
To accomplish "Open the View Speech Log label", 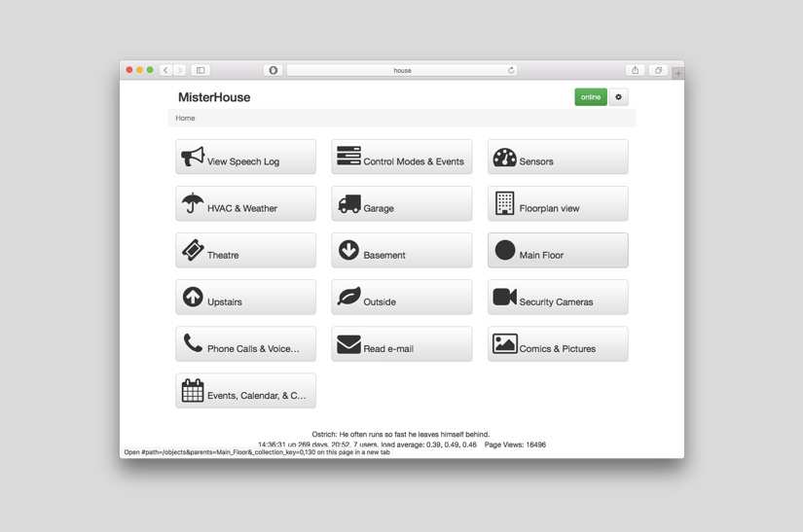I will (243, 161).
